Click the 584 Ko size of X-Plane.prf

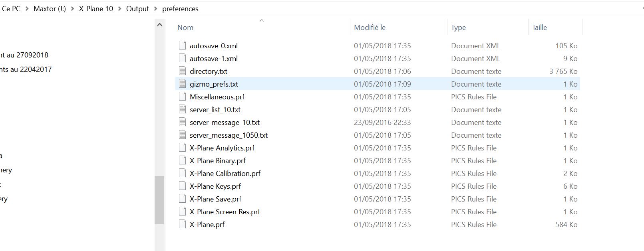[x=566, y=225]
